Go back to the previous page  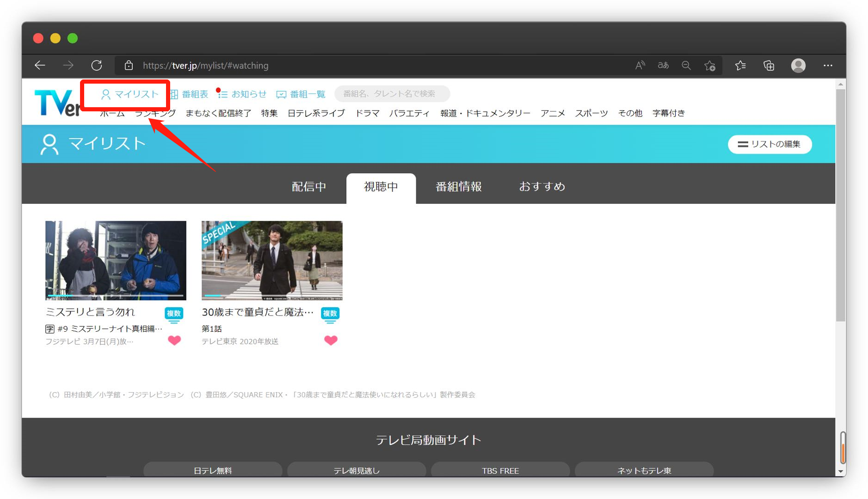40,65
